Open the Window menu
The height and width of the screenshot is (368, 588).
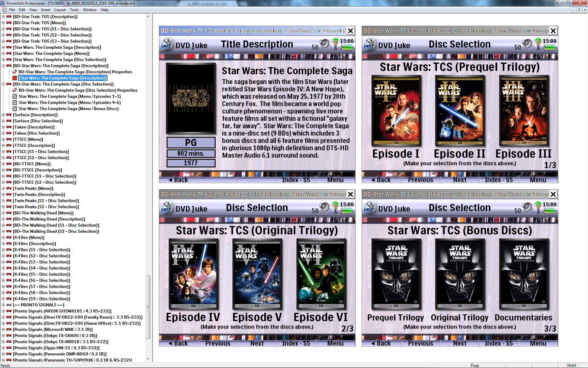[x=89, y=10]
